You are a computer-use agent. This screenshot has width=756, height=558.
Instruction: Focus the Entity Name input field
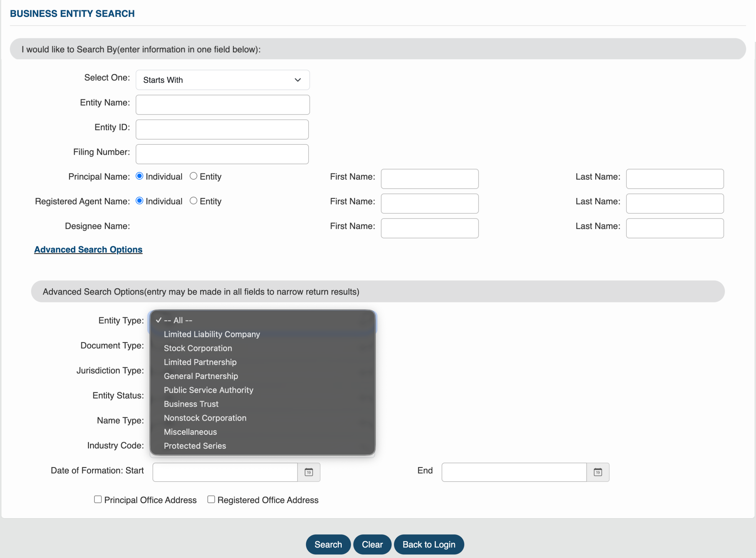point(222,105)
